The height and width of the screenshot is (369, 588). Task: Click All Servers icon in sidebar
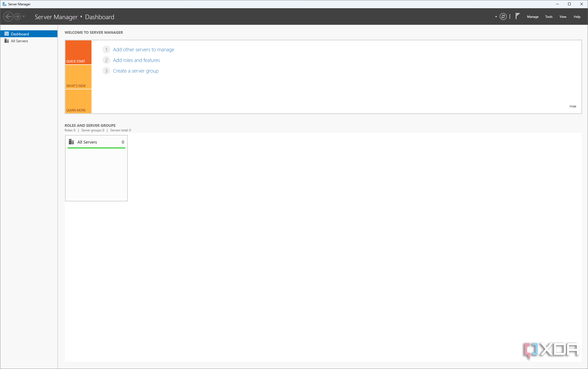click(7, 41)
